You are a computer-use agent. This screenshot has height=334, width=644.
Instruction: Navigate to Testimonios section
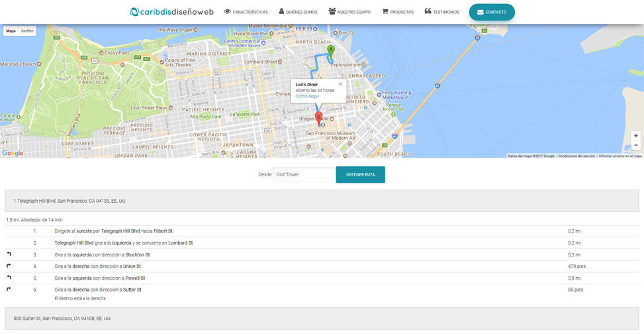click(x=441, y=12)
